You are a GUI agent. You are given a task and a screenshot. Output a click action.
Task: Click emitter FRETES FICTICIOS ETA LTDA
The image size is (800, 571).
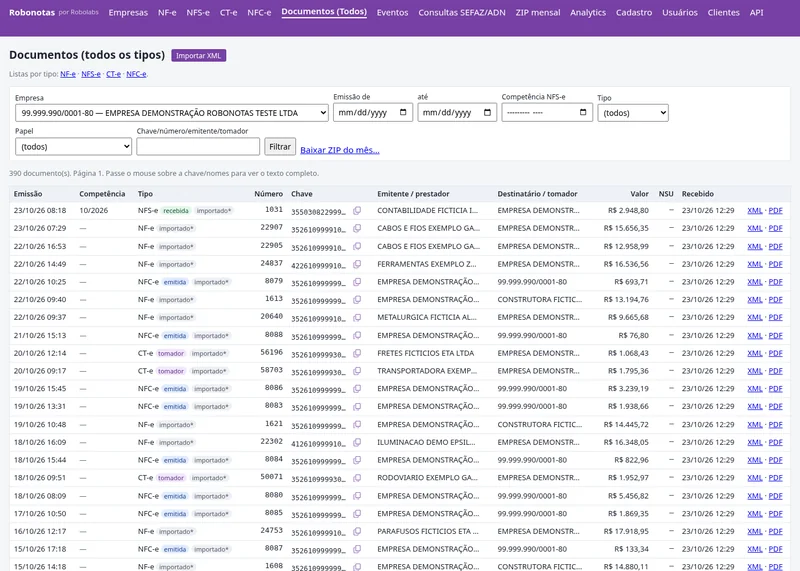pos(426,353)
